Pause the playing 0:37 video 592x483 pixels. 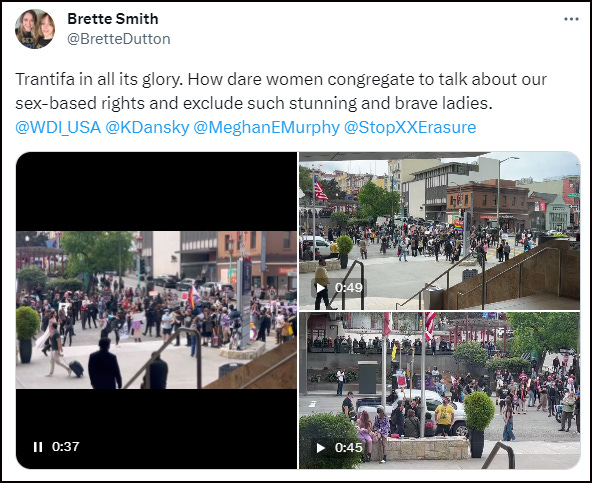pyautogui.click(x=38, y=447)
